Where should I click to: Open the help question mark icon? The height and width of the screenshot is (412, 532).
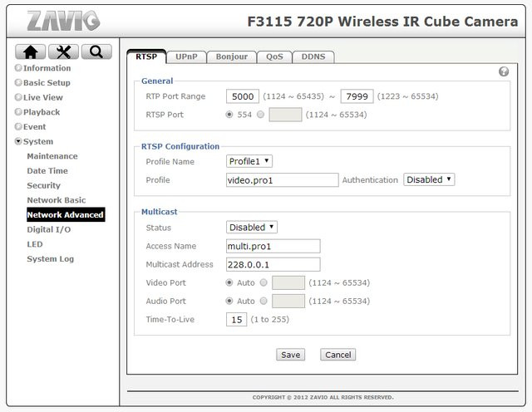tap(504, 71)
